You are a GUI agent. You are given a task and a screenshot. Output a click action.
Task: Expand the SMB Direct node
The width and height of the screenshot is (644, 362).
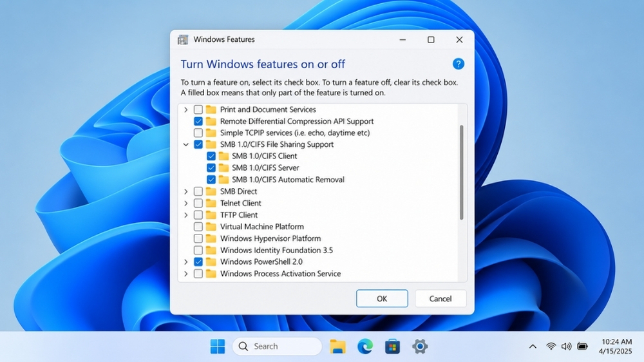click(x=185, y=191)
